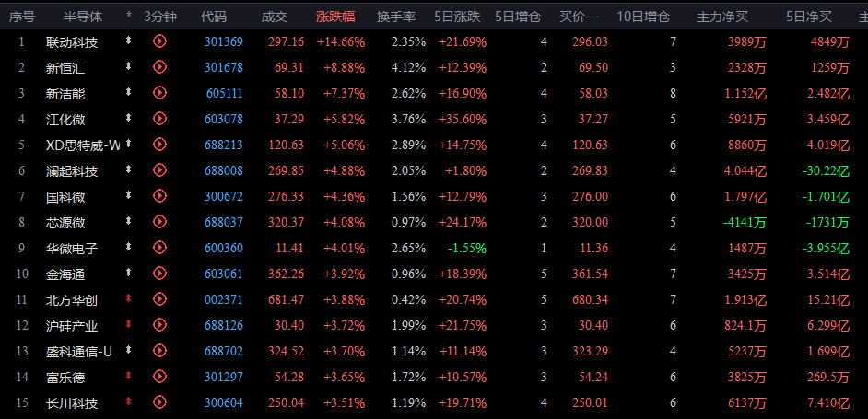Open 3-minute chart icon for 江化微
Screen dimensions: 868x419
160,119
